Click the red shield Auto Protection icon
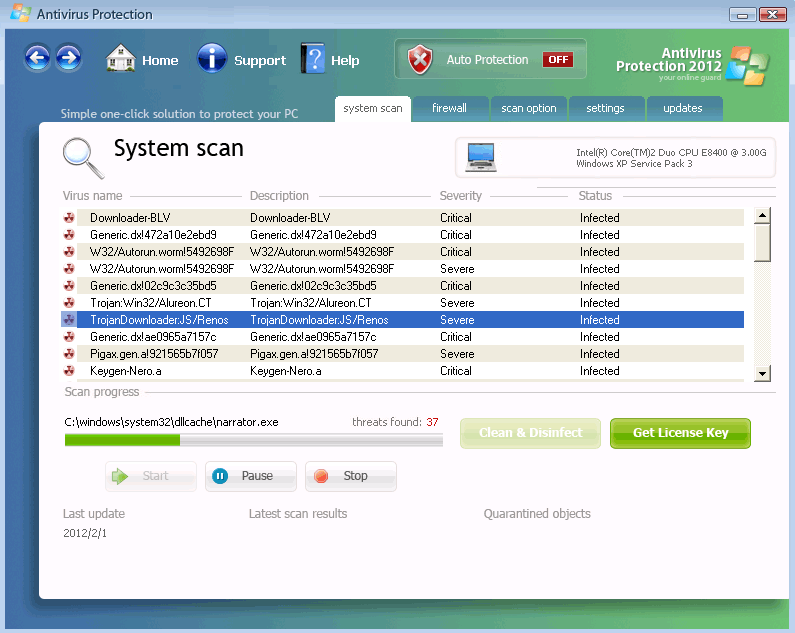Screen dimensions: 795x633 (x=420, y=60)
